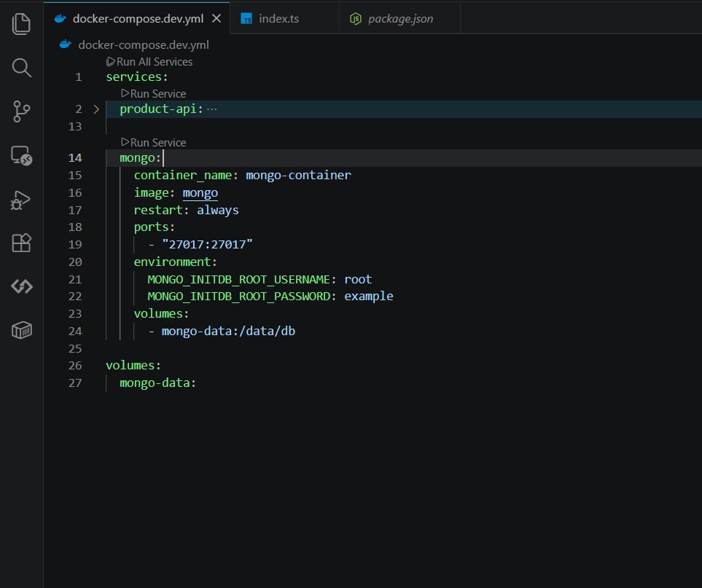The height and width of the screenshot is (588, 702).
Task: Expand the folded product-api block
Action: click(96, 109)
